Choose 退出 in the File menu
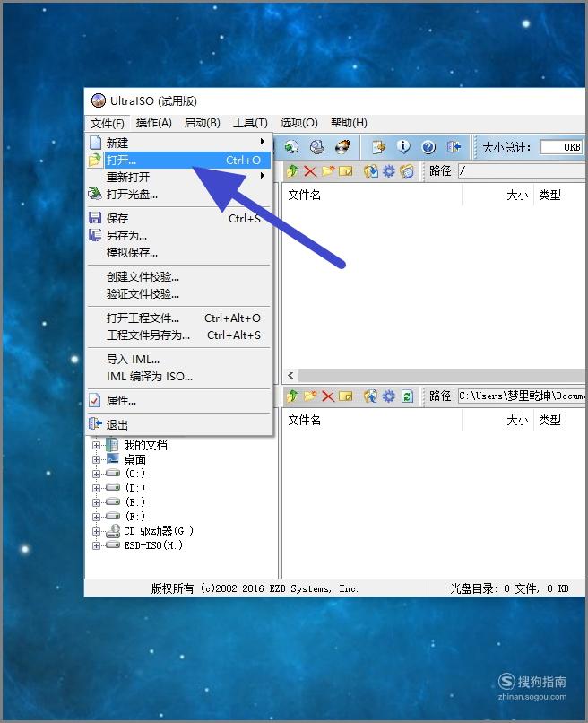 (x=179, y=424)
